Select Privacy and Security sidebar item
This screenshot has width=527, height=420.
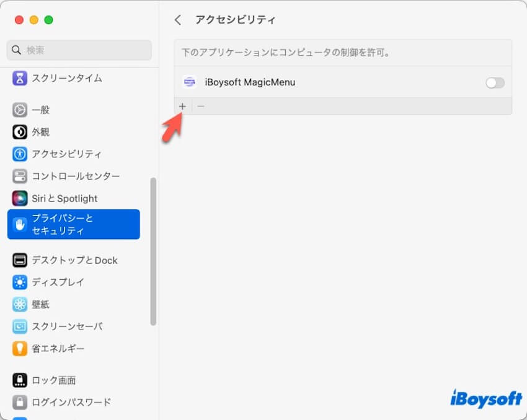tap(73, 224)
